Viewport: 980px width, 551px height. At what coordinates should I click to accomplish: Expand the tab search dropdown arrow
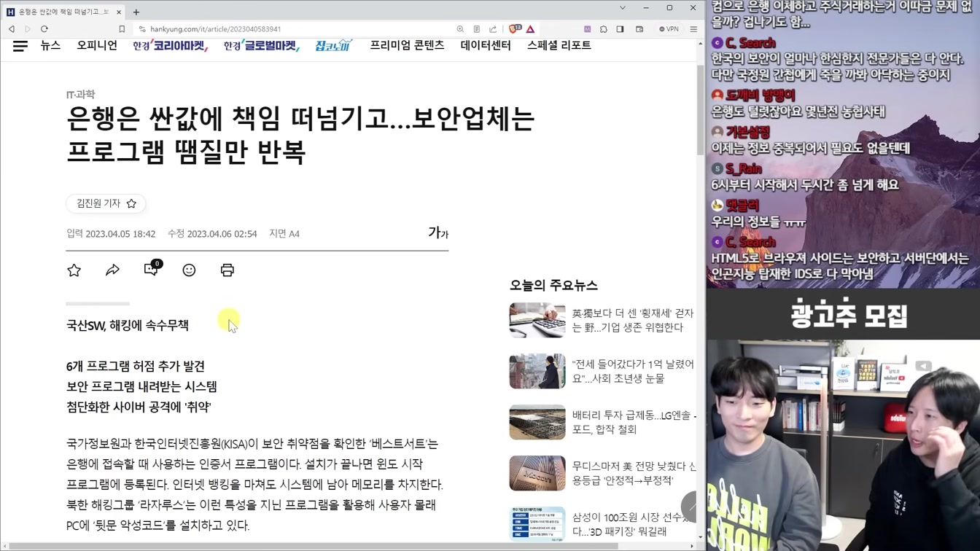coord(622,8)
